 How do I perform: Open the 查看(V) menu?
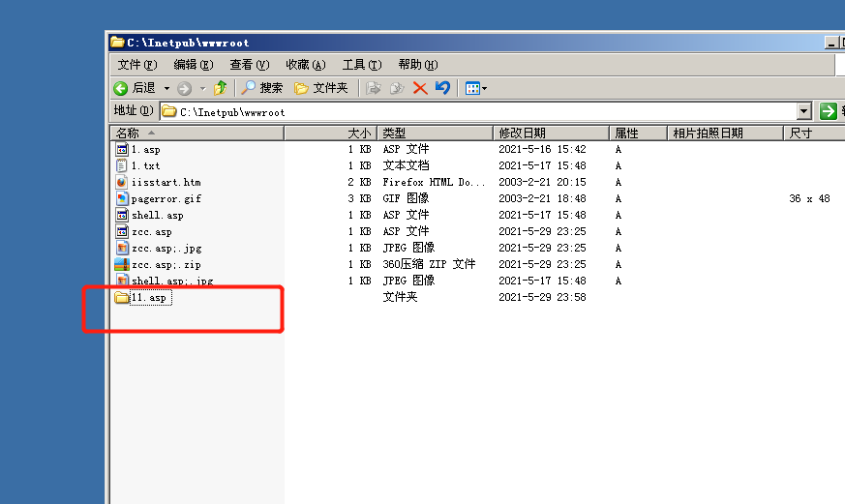click(250, 65)
